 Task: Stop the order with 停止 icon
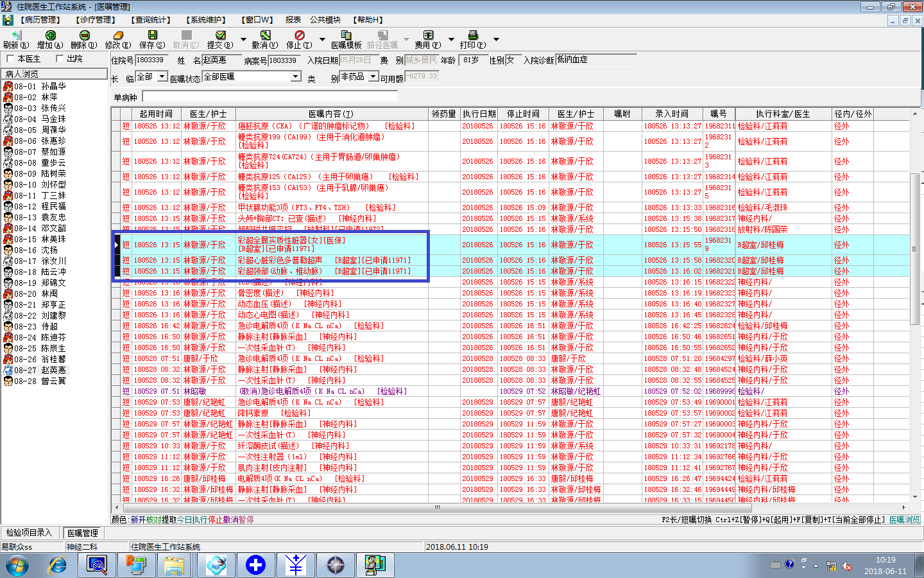coord(299,35)
